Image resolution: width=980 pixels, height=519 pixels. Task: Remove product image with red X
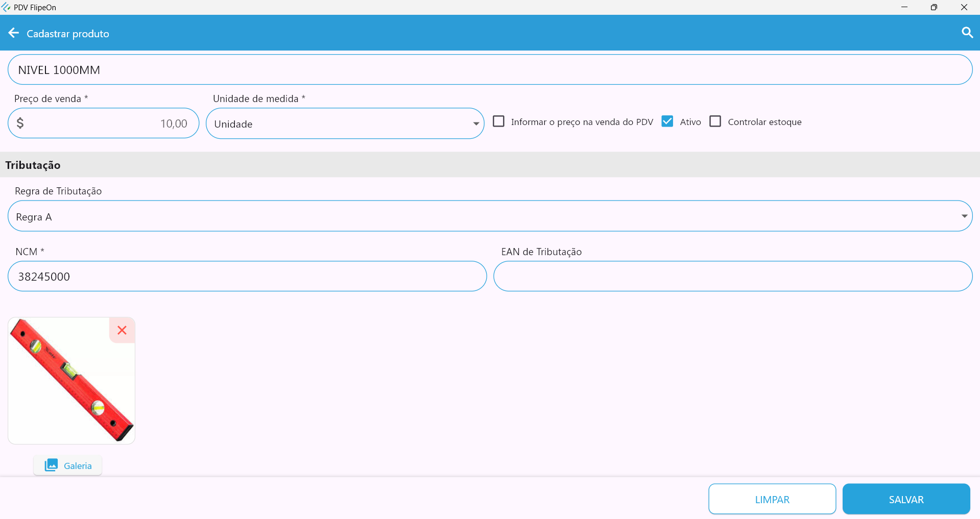click(122, 330)
